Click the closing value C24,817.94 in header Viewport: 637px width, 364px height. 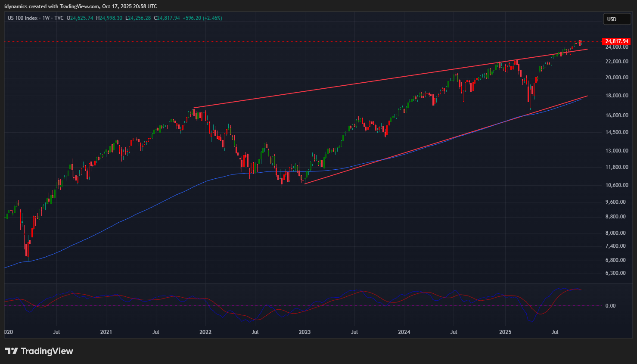tap(168, 18)
